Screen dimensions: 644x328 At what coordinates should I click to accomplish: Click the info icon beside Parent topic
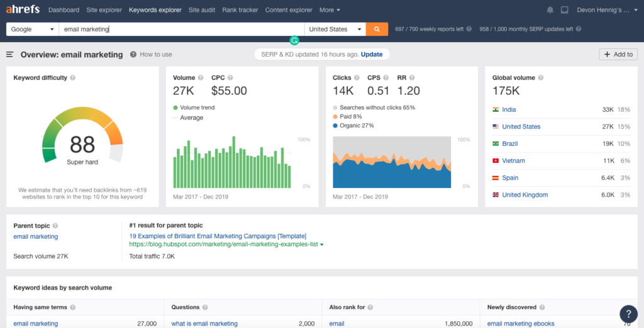(55, 226)
